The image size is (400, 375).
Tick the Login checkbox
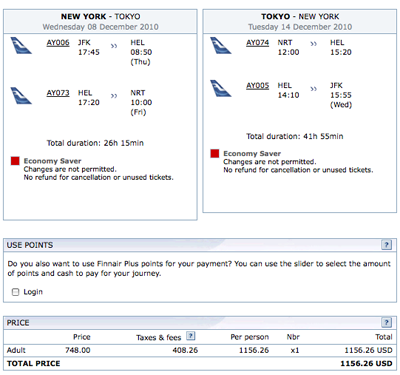[15, 292]
